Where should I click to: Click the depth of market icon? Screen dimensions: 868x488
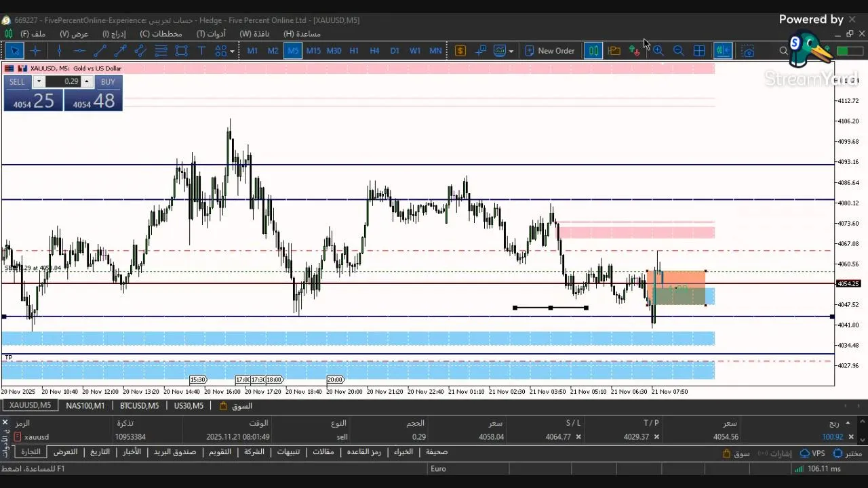481,51
